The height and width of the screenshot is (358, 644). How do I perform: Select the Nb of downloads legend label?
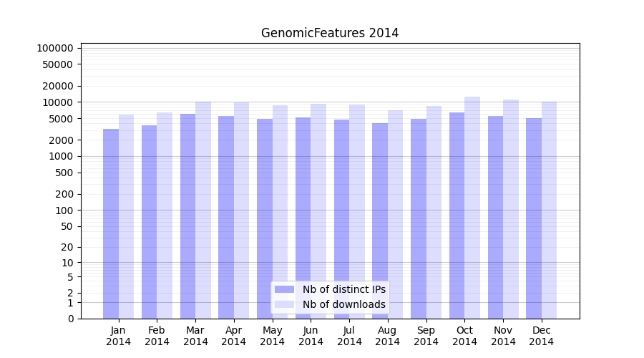pos(343,304)
